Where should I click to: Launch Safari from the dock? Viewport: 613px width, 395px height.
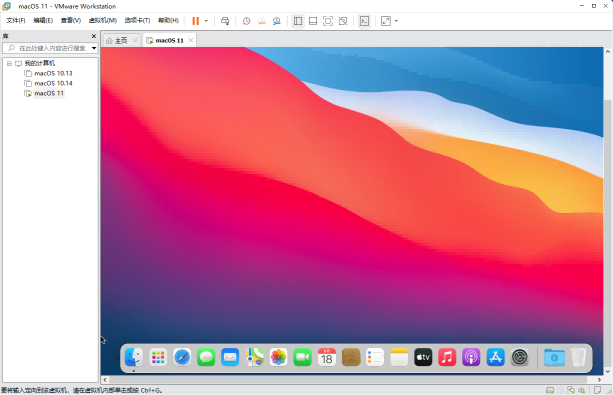pyautogui.click(x=182, y=357)
